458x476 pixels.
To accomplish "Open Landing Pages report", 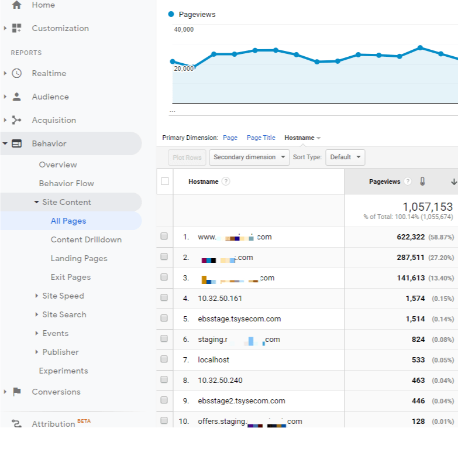I will (79, 258).
